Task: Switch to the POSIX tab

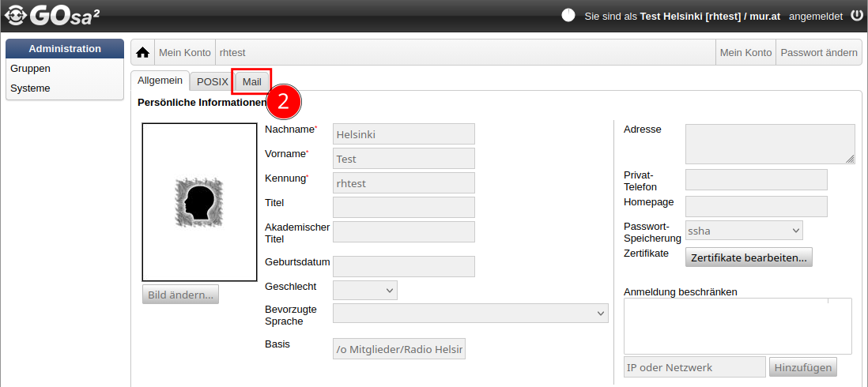Action: coord(212,81)
